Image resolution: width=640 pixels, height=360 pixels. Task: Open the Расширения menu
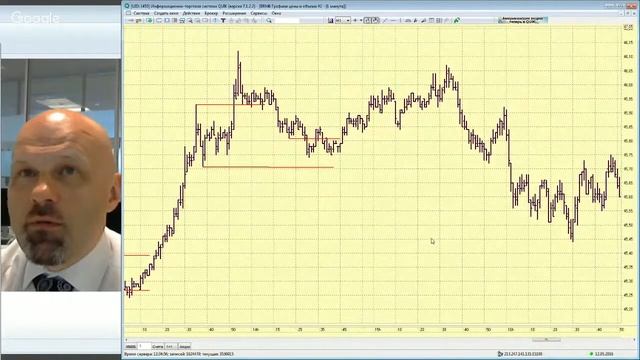tap(234, 13)
